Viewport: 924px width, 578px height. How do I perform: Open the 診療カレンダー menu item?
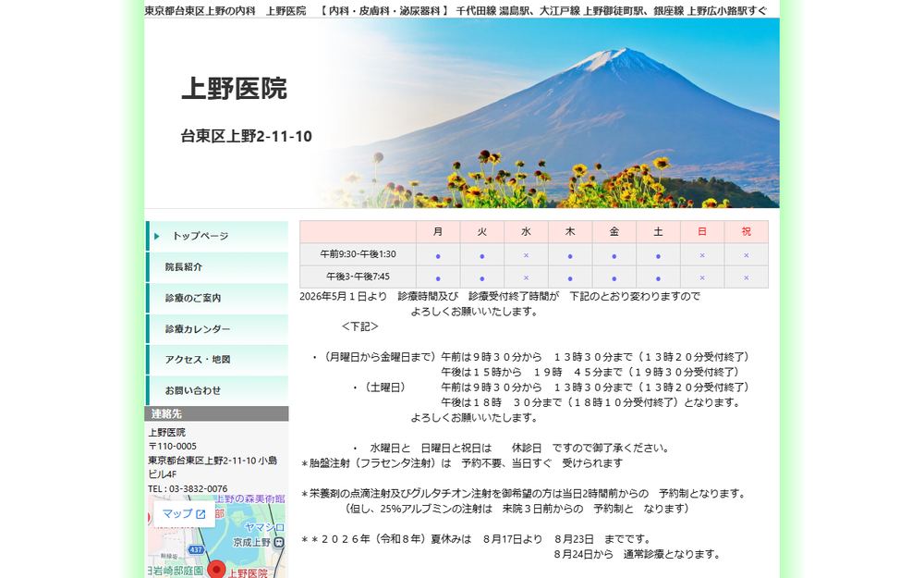[217, 329]
